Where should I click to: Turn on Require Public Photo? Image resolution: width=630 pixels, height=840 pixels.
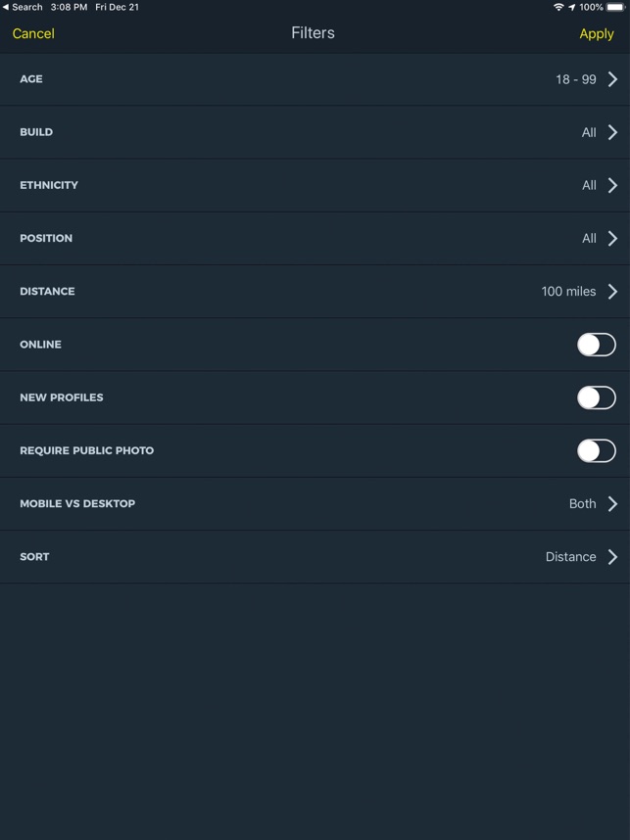pyautogui.click(x=596, y=450)
